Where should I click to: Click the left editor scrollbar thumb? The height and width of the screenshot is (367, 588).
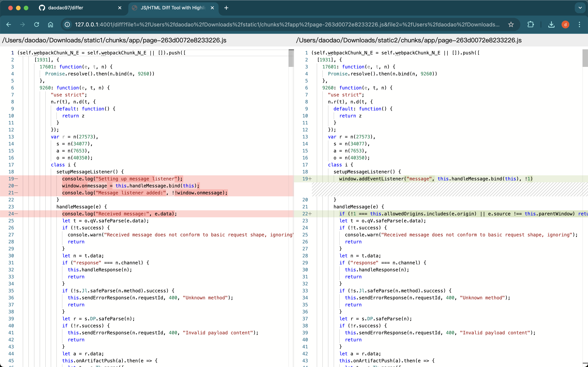pyautogui.click(x=291, y=58)
